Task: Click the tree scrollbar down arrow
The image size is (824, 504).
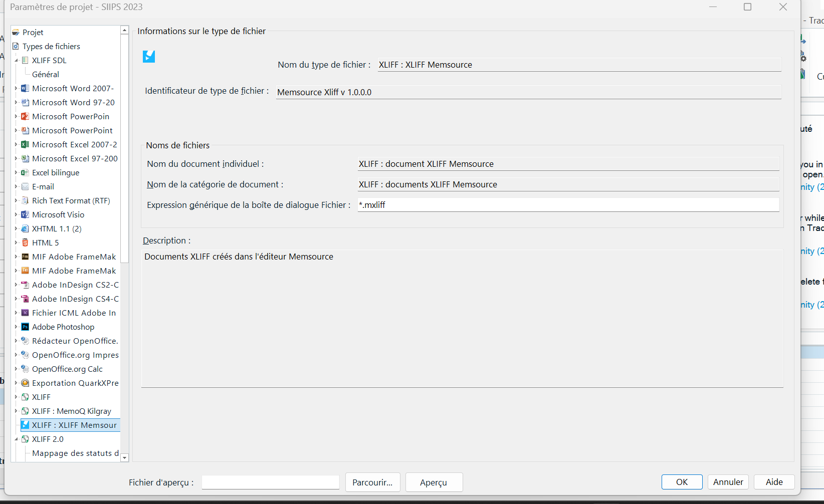Action: [124, 457]
